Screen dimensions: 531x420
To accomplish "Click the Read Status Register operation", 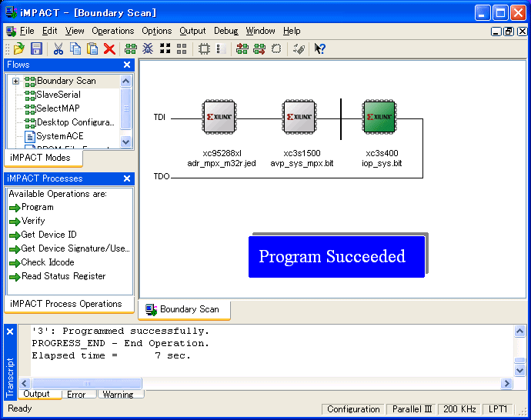I will pyautogui.click(x=63, y=276).
